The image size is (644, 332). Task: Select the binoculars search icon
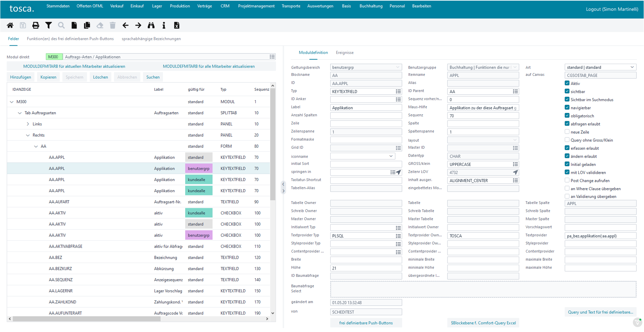pos(151,25)
